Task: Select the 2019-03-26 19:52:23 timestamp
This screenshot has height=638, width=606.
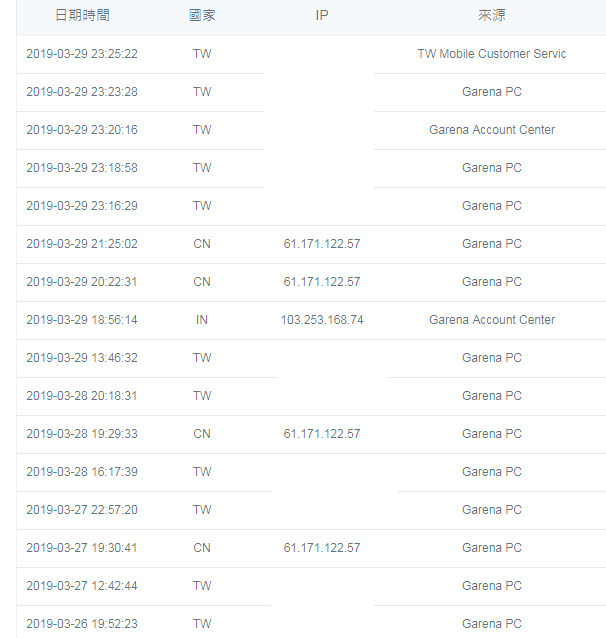Action: (82, 624)
